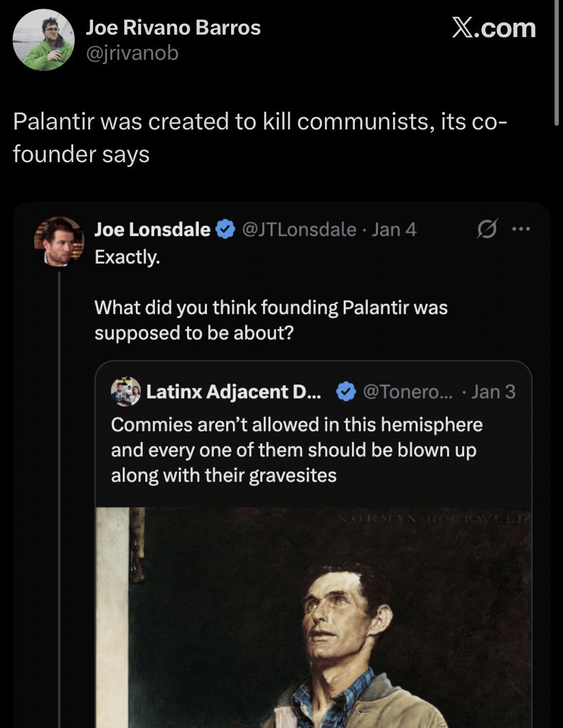This screenshot has height=728, width=563.
Task: Click the X.com logo
Action: pos(493,28)
